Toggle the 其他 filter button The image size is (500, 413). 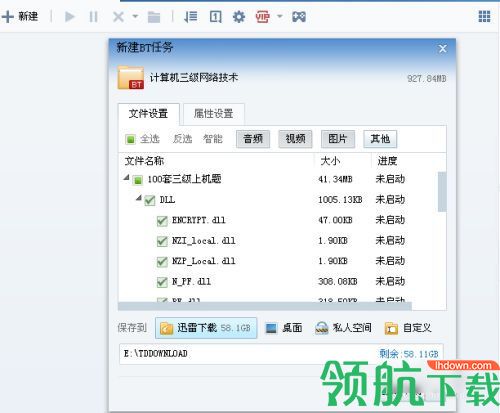tap(380, 139)
